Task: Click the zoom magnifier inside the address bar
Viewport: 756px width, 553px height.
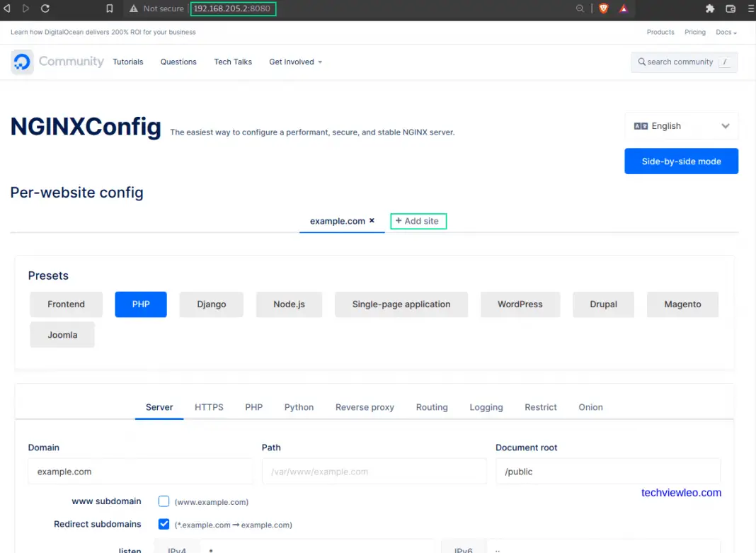Action: pos(579,8)
